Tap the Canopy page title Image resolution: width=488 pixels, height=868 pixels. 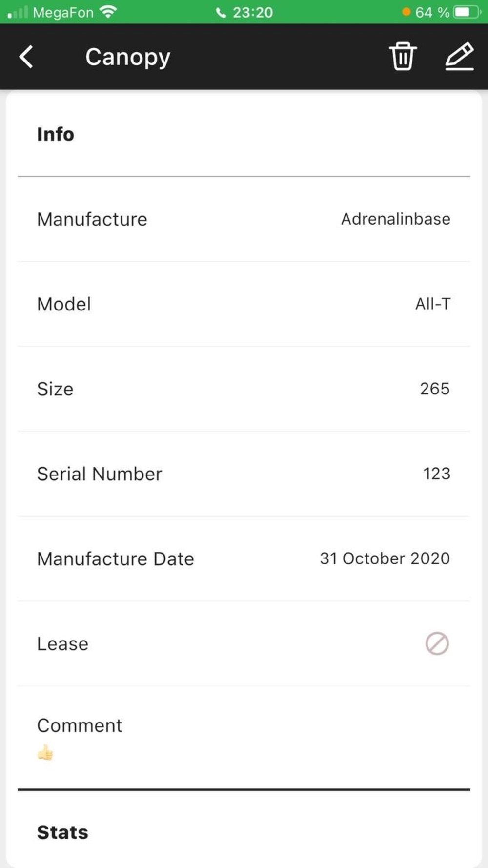coord(128,58)
